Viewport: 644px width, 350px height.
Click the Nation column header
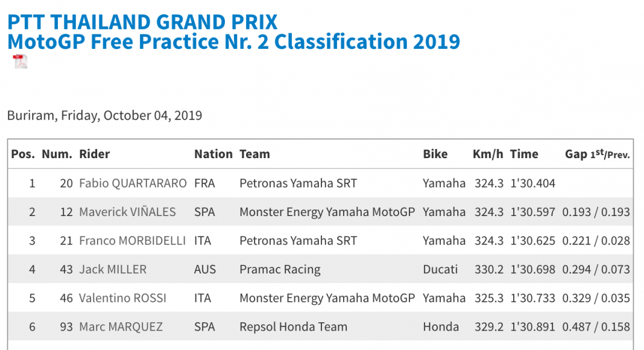(213, 154)
